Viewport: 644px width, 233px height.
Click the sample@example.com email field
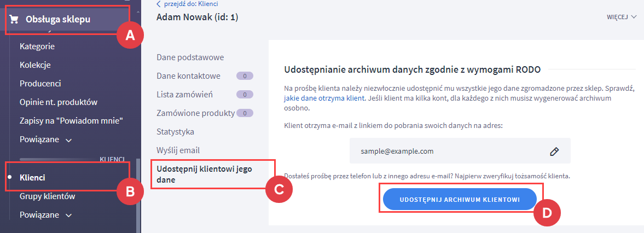coord(449,151)
